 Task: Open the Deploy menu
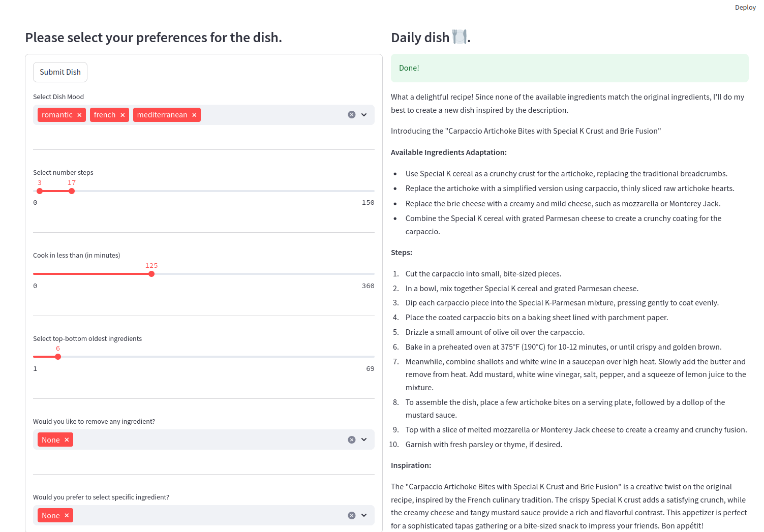[x=745, y=7]
